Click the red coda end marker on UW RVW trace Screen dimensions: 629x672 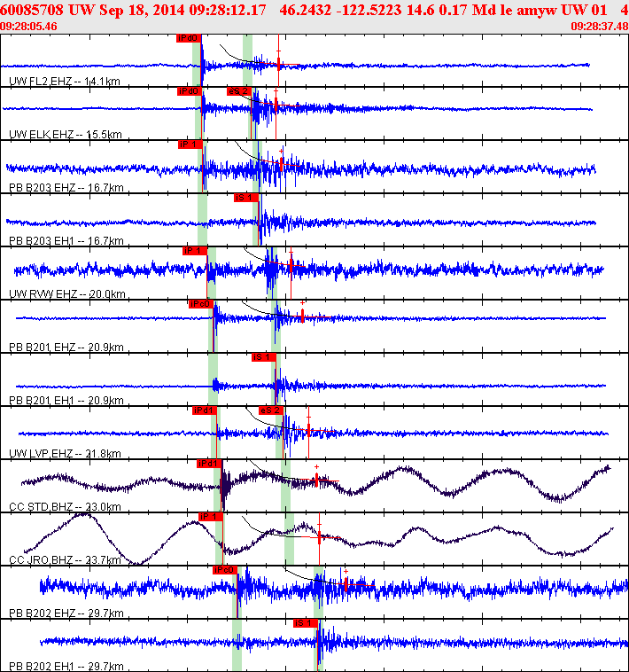point(291,266)
